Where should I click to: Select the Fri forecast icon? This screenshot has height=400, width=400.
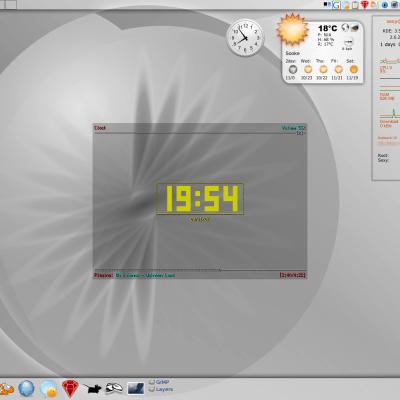[338, 69]
